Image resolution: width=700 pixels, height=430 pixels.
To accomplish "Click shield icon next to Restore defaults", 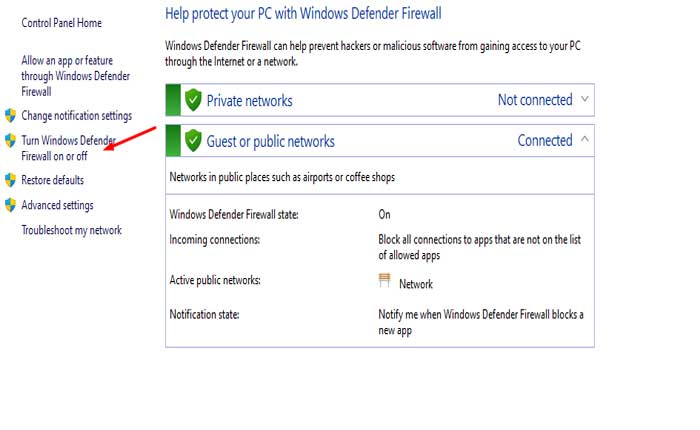I will (x=11, y=180).
